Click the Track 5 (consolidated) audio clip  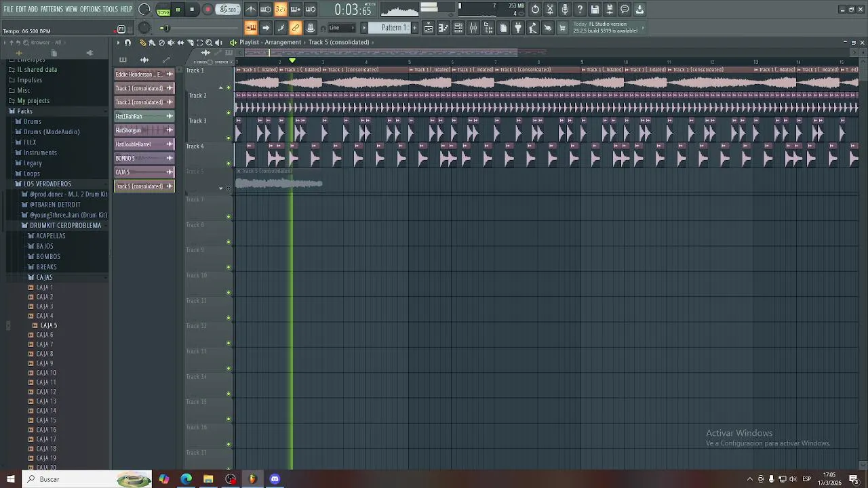click(x=279, y=180)
